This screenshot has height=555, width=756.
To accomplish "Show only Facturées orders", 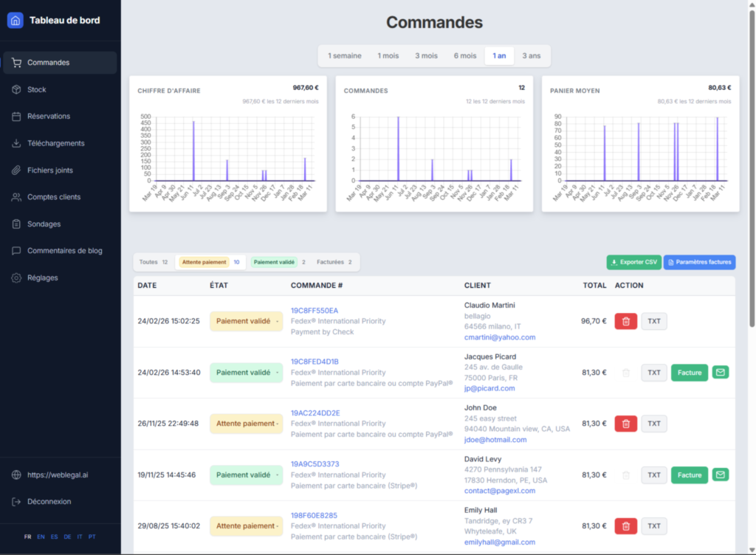I will point(331,262).
